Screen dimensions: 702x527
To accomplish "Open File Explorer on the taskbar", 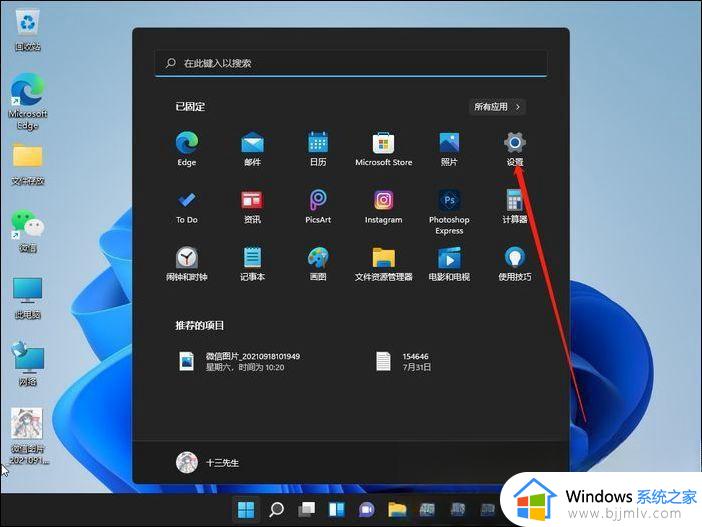I will pos(397,509).
